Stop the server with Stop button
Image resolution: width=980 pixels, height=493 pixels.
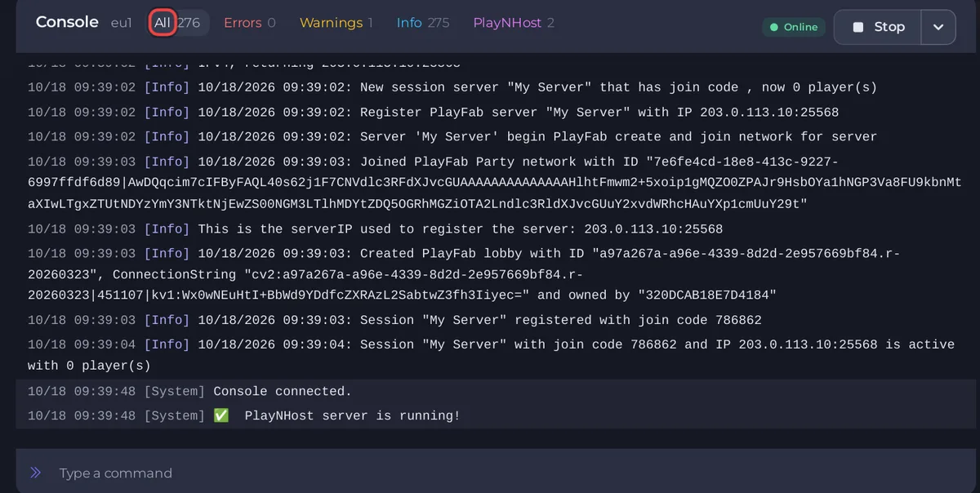[x=877, y=27]
